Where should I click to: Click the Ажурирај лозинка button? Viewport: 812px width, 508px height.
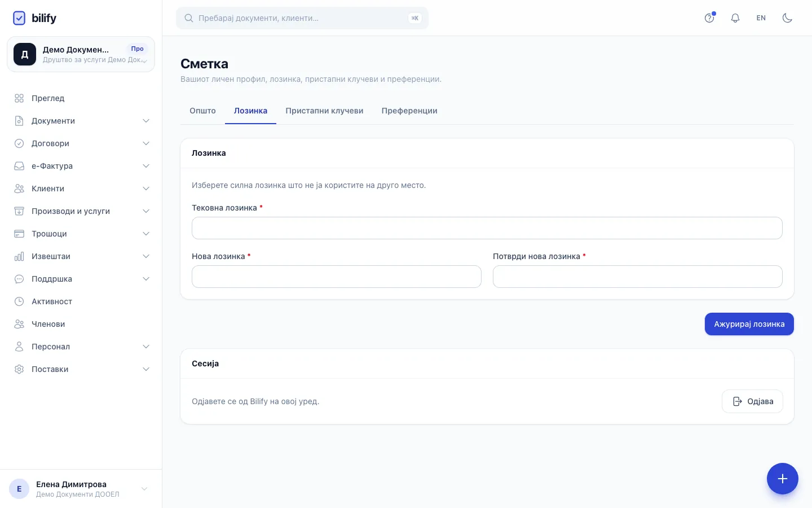(x=749, y=324)
